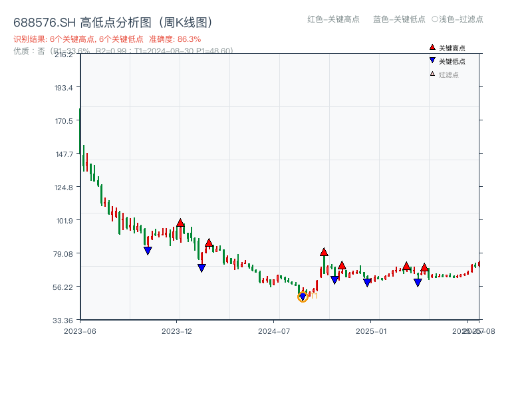532x399 pixels.
Task: Click the gray 优质：否 parameters line
Action: (123, 51)
